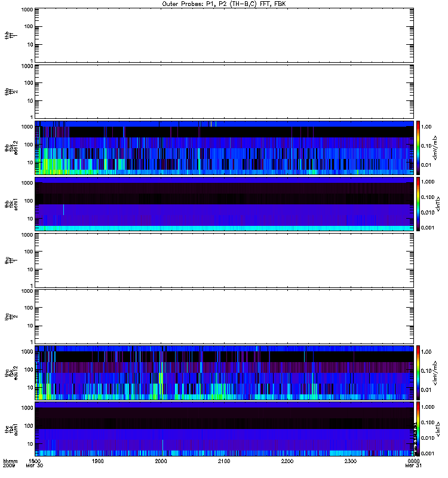Click the thb fbk scm1 spectrogram panel
Image resolution: width=448 pixels, height=478 pixels.
coord(225,204)
